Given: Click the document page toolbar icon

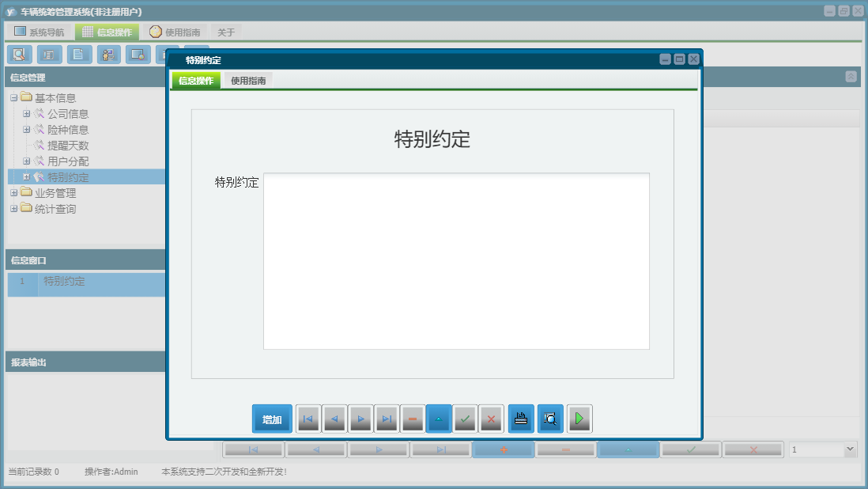Looking at the screenshot, I should [x=78, y=55].
